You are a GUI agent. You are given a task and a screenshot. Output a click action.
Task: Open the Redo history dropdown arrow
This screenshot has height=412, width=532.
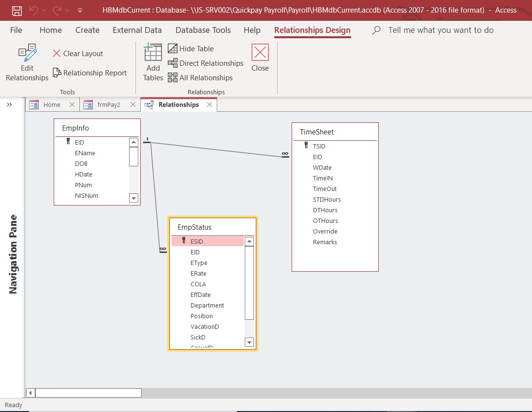click(x=67, y=11)
